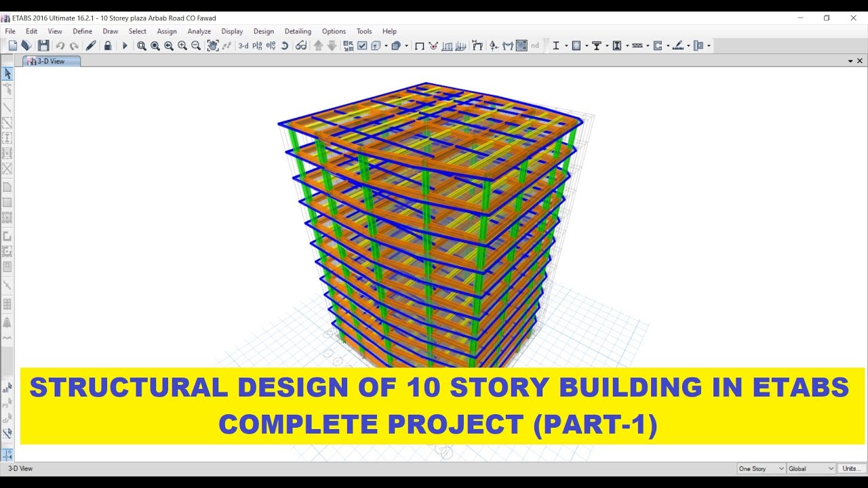This screenshot has width=868, height=488.
Task: Redo the last undone action
Action: click(x=74, y=45)
